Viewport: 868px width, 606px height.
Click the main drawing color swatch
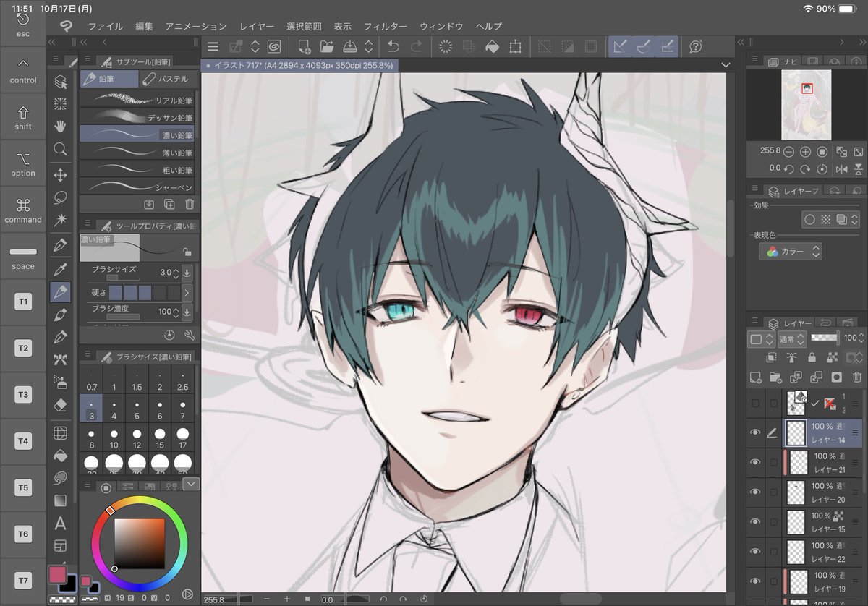point(58,575)
